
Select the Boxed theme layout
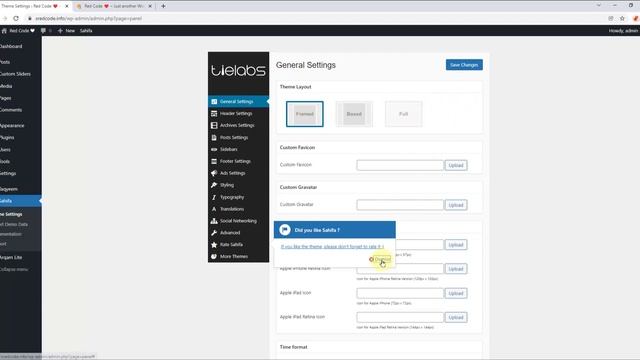(354, 114)
